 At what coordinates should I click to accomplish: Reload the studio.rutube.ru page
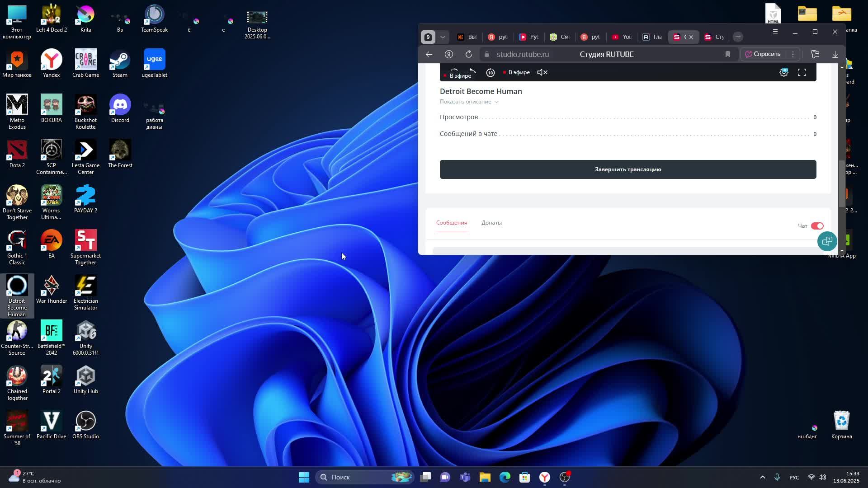tap(469, 54)
